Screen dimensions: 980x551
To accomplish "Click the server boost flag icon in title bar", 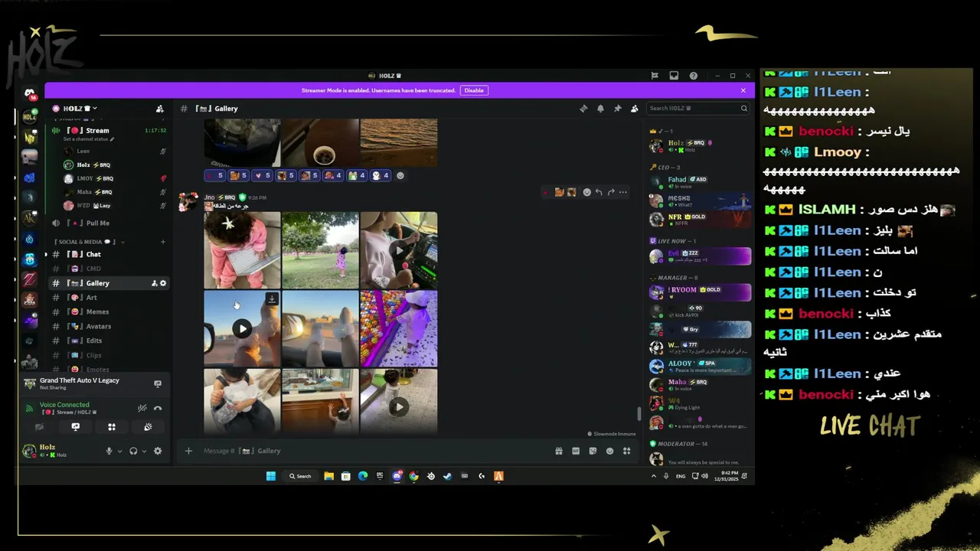I will [x=655, y=76].
